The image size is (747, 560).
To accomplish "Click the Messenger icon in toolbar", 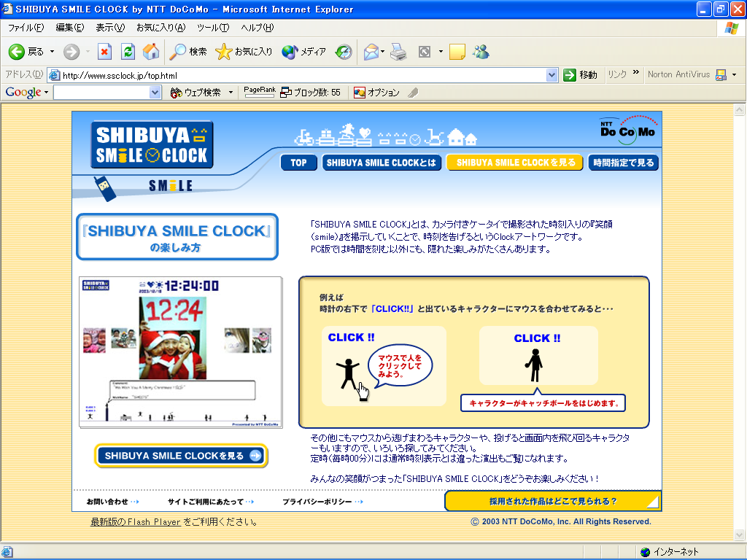I will click(x=481, y=52).
